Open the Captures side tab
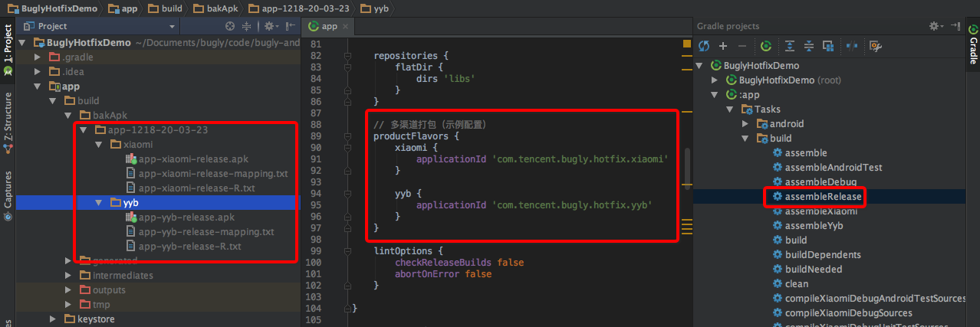The height and width of the screenshot is (327, 980). [x=8, y=196]
